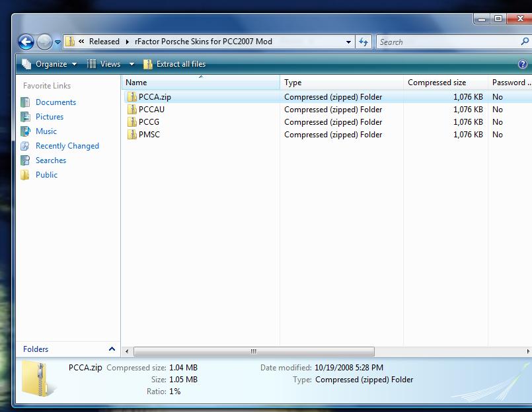The image size is (532, 412).
Task: Click the Documents icon in Favorite Links
Action: [25, 102]
